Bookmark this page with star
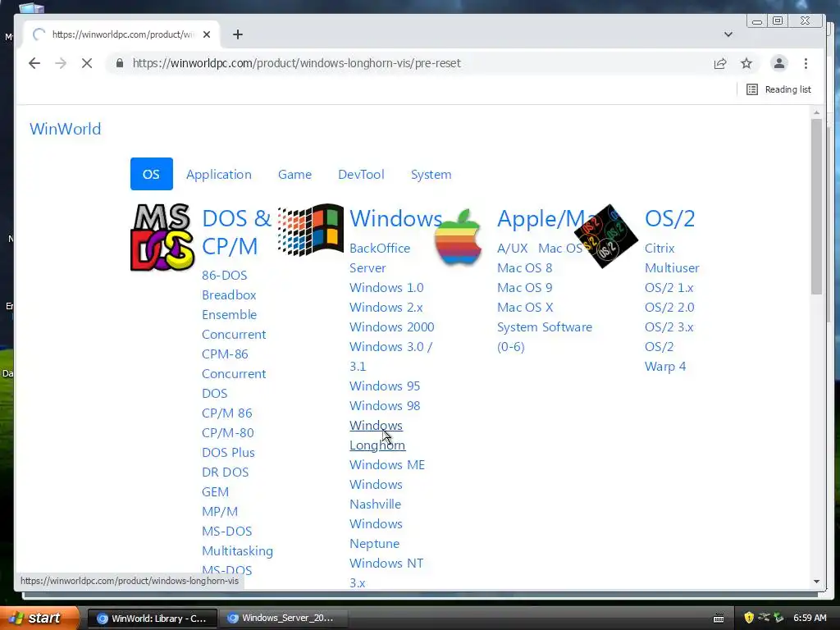840x630 pixels. [746, 63]
